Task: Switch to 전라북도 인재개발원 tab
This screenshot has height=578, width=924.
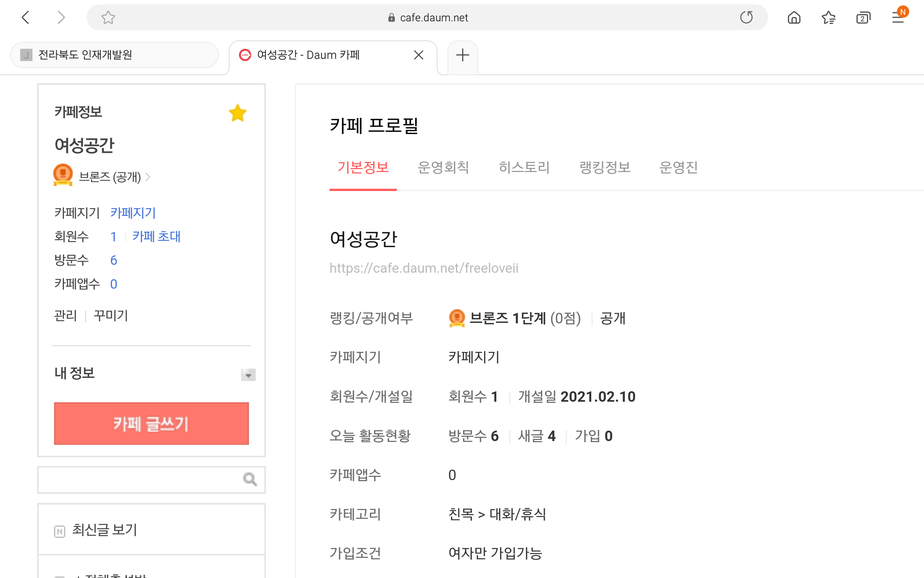Action: pyautogui.click(x=114, y=55)
